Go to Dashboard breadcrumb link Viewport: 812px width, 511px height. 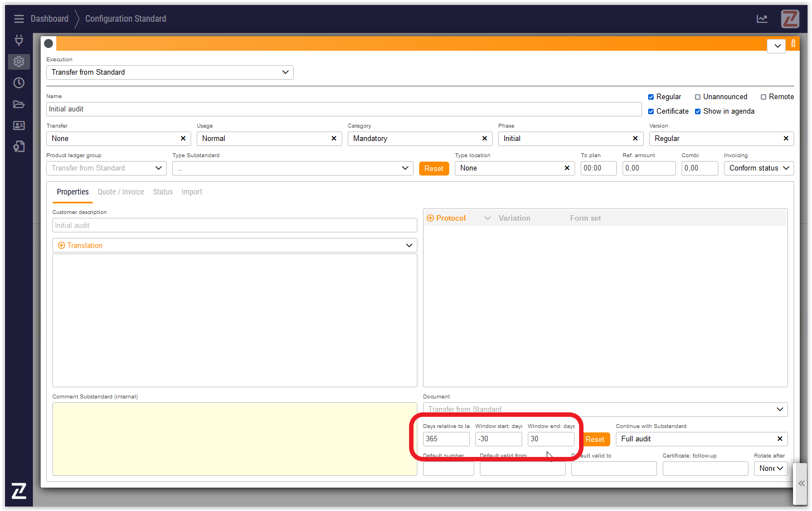click(x=50, y=19)
